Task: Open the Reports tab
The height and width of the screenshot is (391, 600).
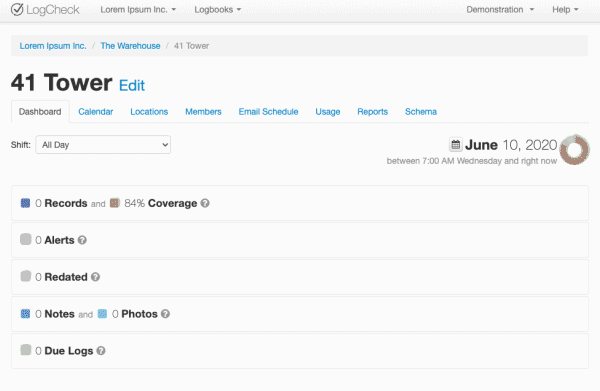Action: (x=372, y=112)
